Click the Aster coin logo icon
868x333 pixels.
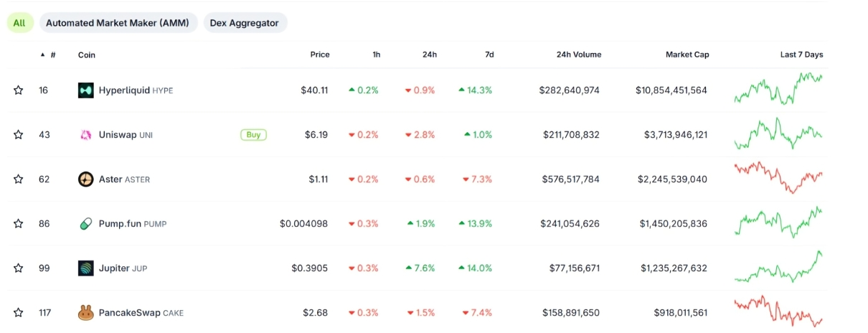coord(85,179)
